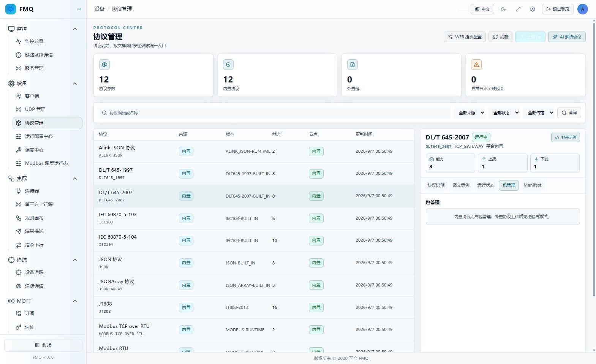Open the 全部传输 filter dropdown

coord(541,113)
